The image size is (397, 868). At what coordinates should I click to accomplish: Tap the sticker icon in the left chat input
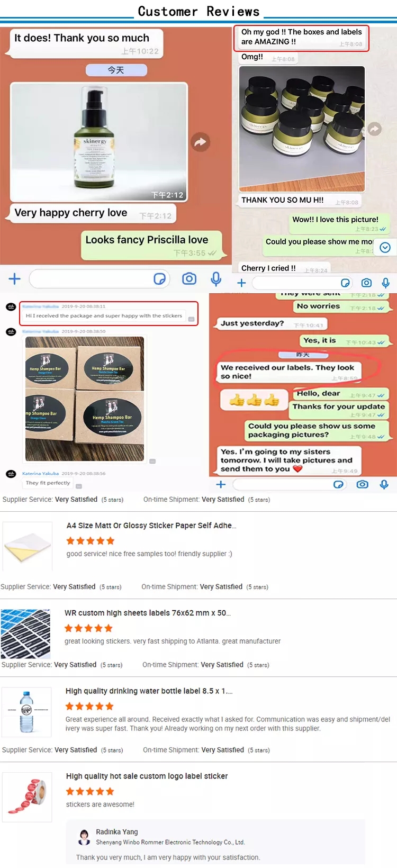pyautogui.click(x=159, y=279)
